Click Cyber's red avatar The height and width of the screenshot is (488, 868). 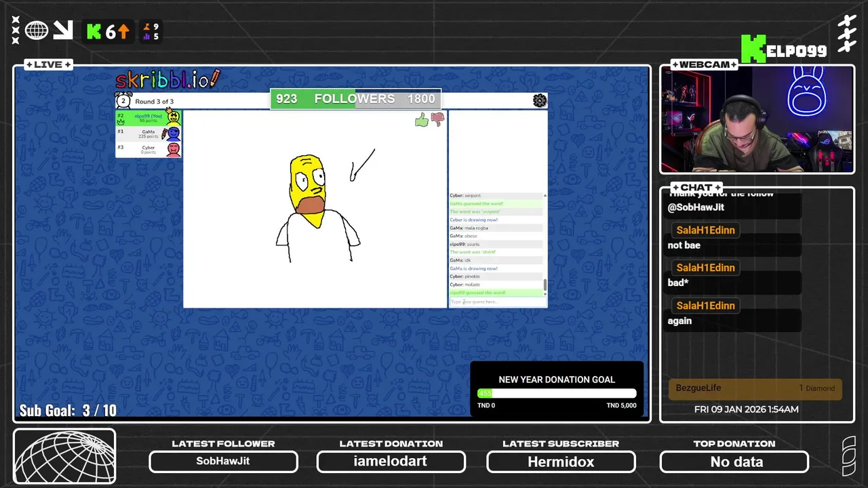coord(174,149)
